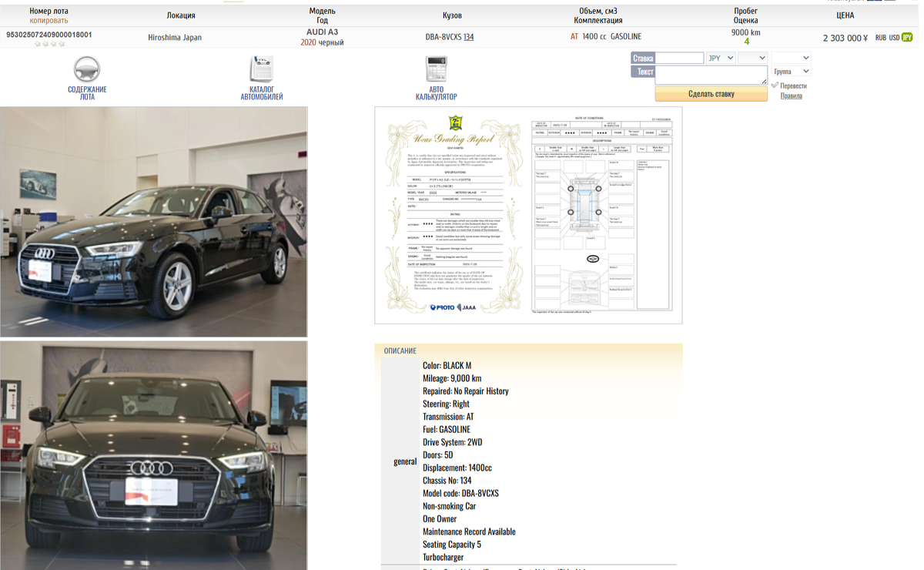
Task: Click the rating stars under the lot number
Action: pyautogui.click(x=49, y=44)
